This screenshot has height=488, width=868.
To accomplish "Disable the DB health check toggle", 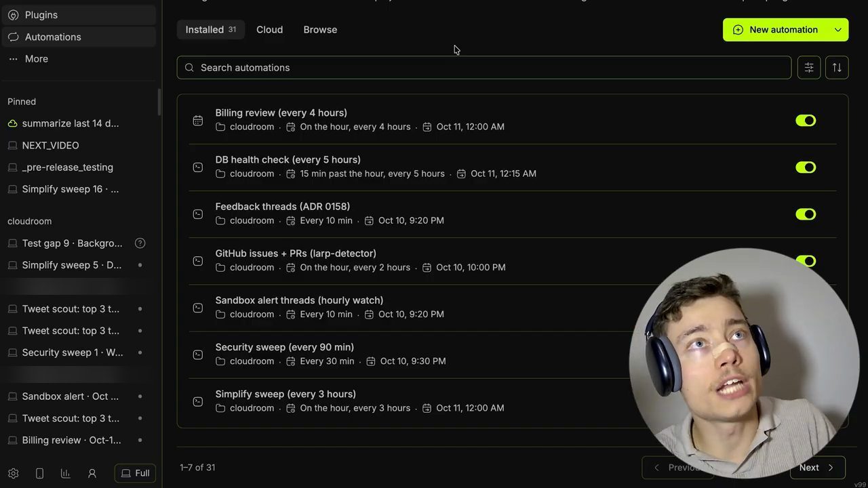I will coord(806,167).
